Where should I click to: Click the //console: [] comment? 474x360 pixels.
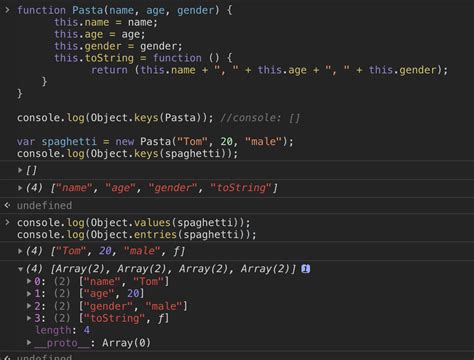(x=260, y=118)
